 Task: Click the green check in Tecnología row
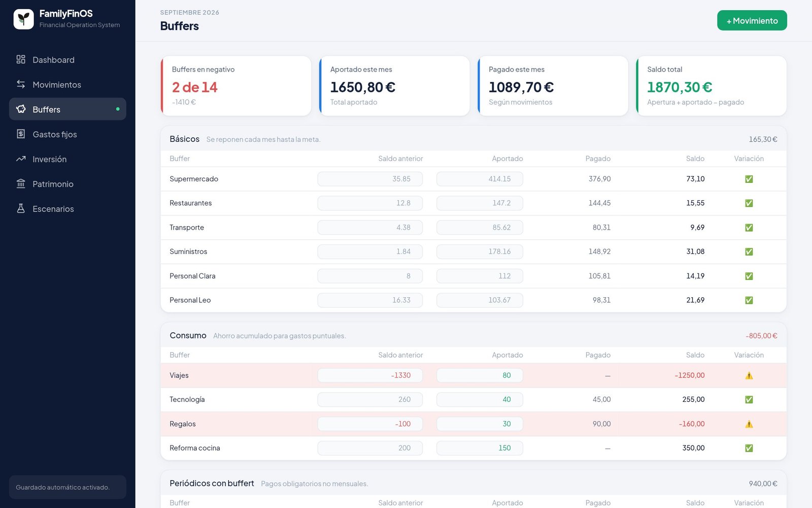[x=749, y=400]
